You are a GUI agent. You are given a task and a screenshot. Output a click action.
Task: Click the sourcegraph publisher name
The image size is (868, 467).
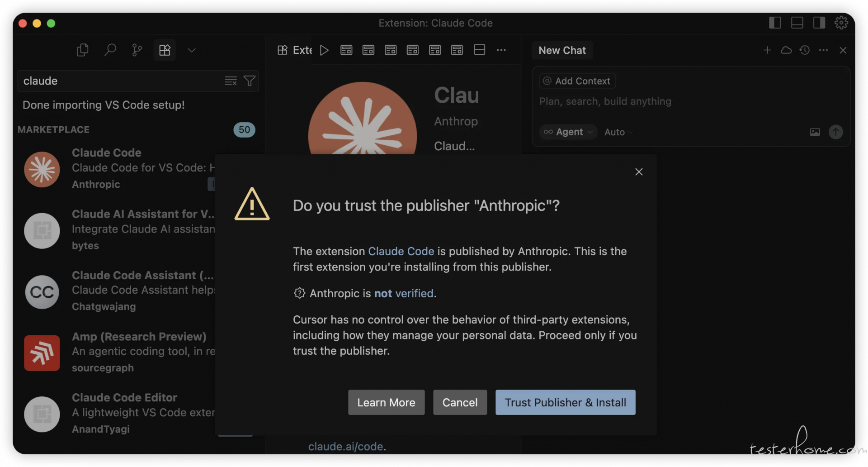click(x=103, y=368)
